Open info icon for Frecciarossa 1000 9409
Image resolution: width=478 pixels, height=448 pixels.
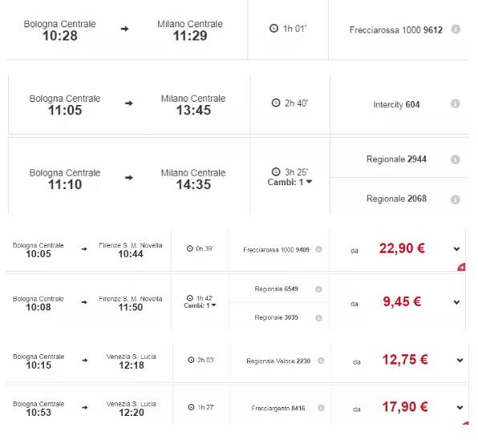(318, 249)
